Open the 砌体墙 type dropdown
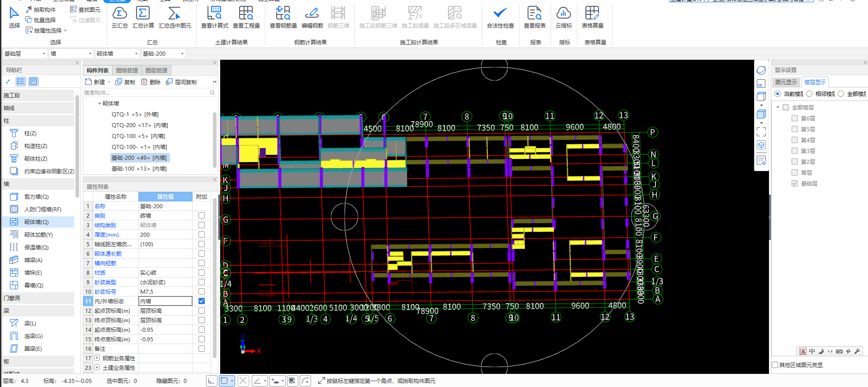The width and height of the screenshot is (868, 387). click(x=118, y=54)
